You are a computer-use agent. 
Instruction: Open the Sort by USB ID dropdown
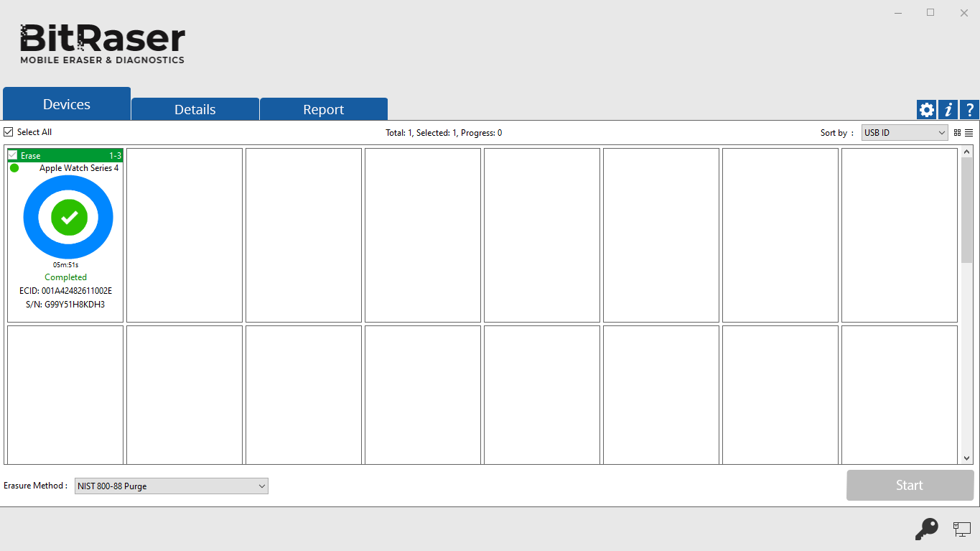coord(905,133)
